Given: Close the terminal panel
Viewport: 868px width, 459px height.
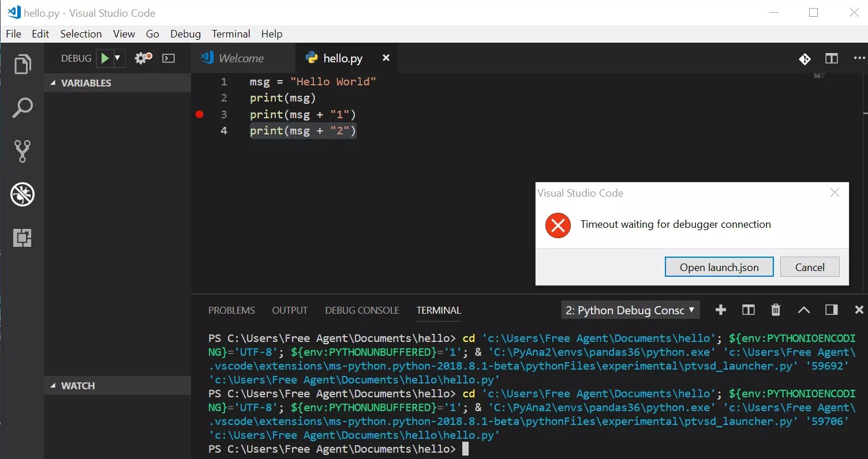Looking at the screenshot, I should [859, 310].
